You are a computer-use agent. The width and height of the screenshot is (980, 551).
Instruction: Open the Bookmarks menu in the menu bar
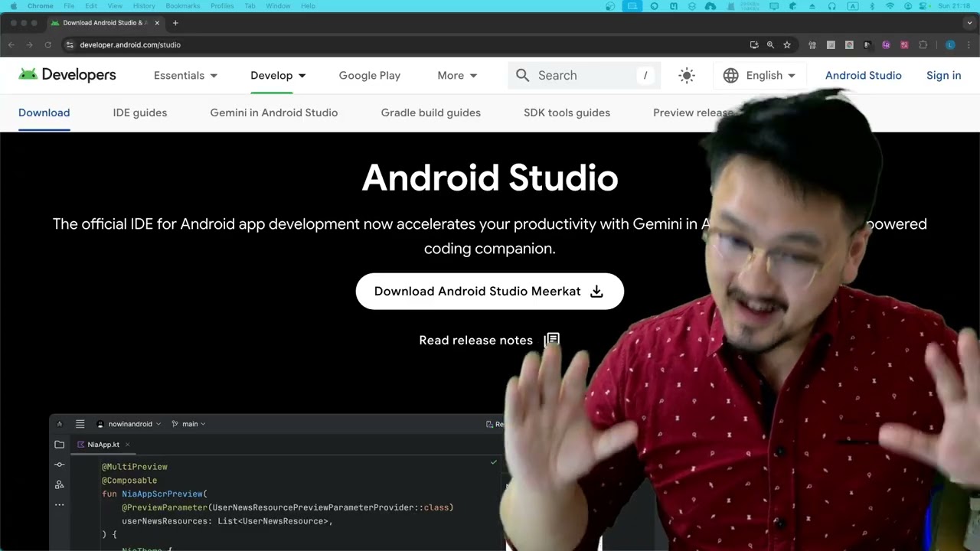point(182,6)
